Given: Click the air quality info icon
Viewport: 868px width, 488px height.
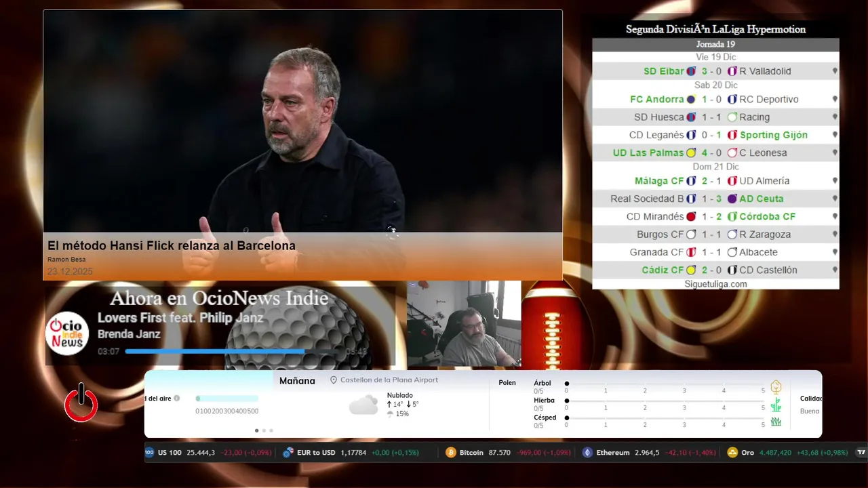Looking at the screenshot, I should (x=177, y=399).
